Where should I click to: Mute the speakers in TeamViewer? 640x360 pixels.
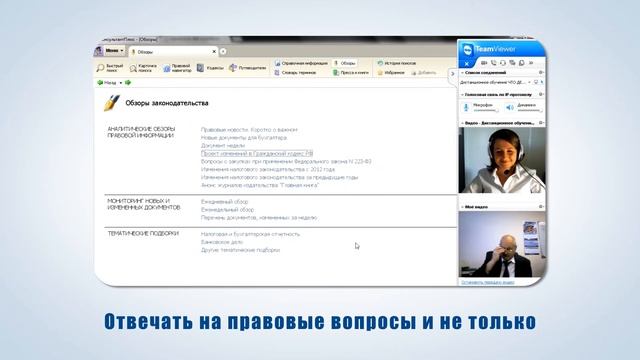point(510,107)
